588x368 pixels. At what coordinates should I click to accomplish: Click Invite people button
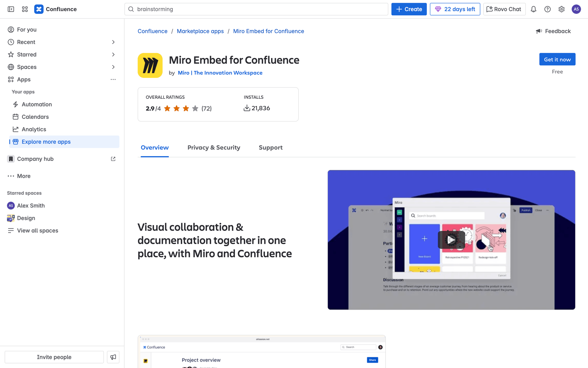tap(54, 357)
